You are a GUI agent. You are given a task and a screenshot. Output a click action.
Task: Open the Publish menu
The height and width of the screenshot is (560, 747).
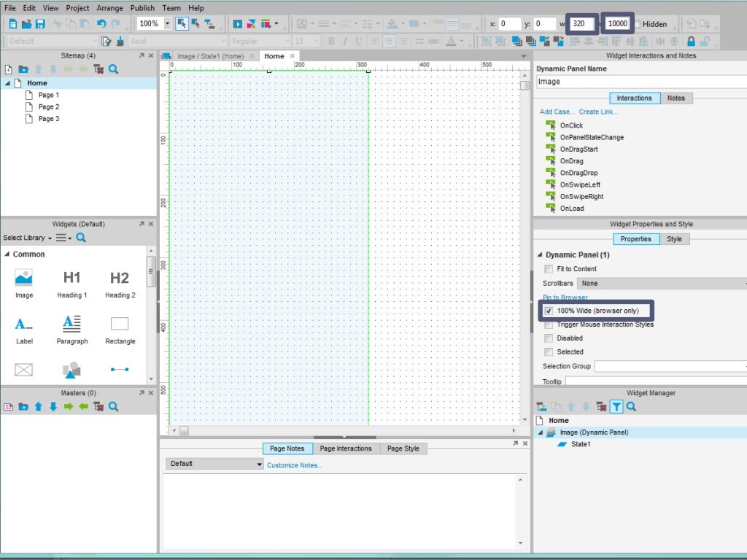click(142, 8)
